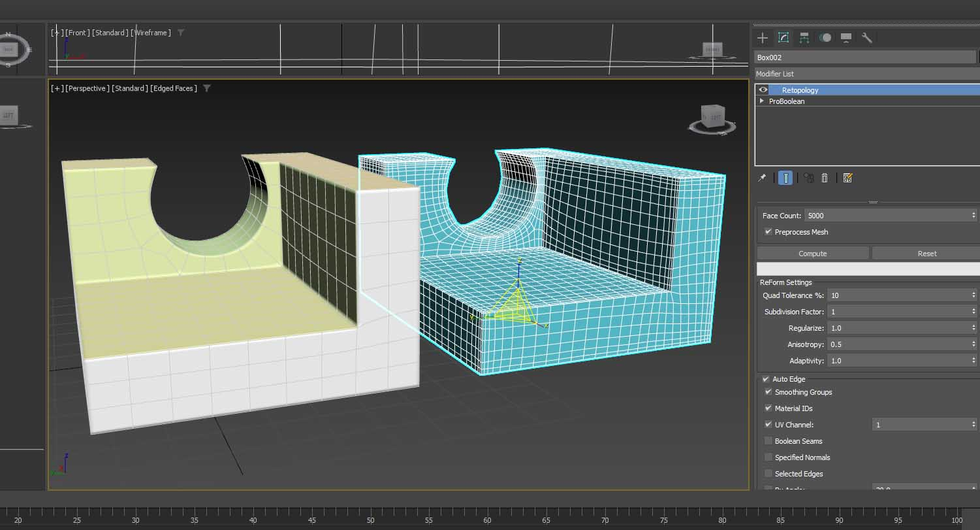Enable Boolean Seams checkbox
This screenshot has width=980, height=530.
(x=768, y=441)
